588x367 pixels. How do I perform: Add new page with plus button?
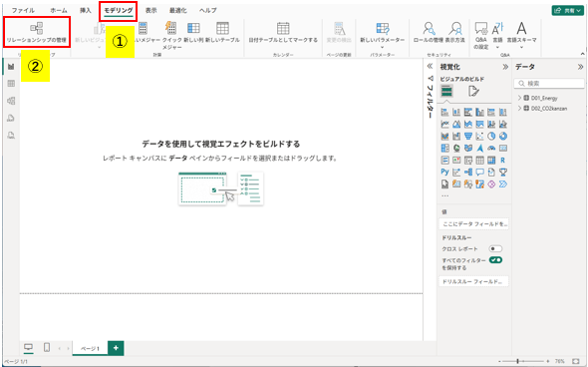(116, 348)
